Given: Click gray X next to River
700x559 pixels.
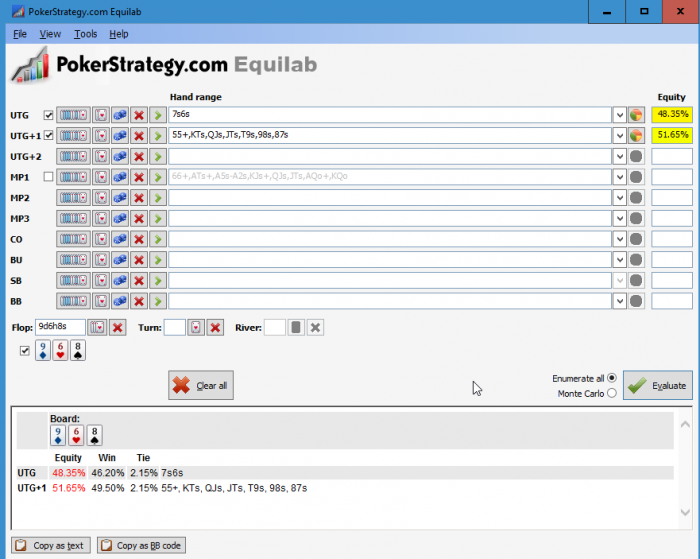Looking at the screenshot, I should [x=315, y=328].
